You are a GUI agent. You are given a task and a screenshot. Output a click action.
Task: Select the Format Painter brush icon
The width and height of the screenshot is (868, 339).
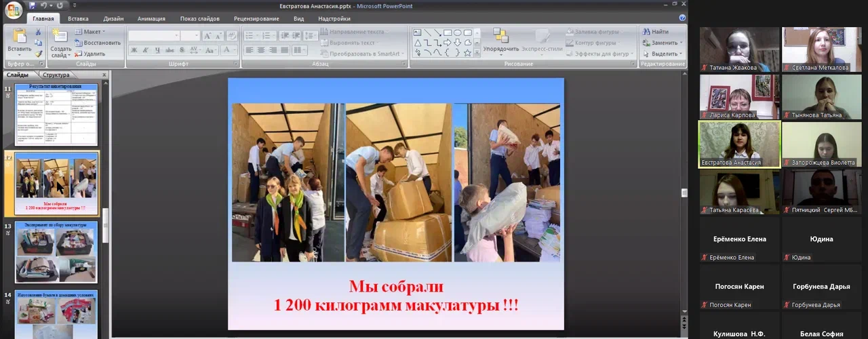click(39, 54)
